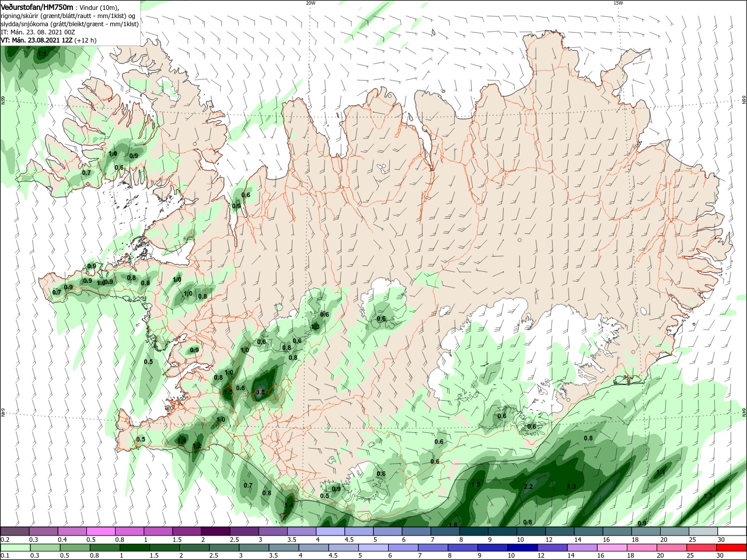Click the '20W' longitude label at top
This screenshot has width=747, height=560.
click(310, 3)
